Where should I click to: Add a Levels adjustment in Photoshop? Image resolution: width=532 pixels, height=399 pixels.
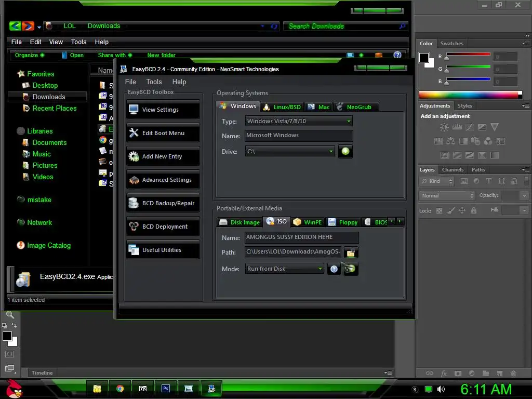[457, 127]
